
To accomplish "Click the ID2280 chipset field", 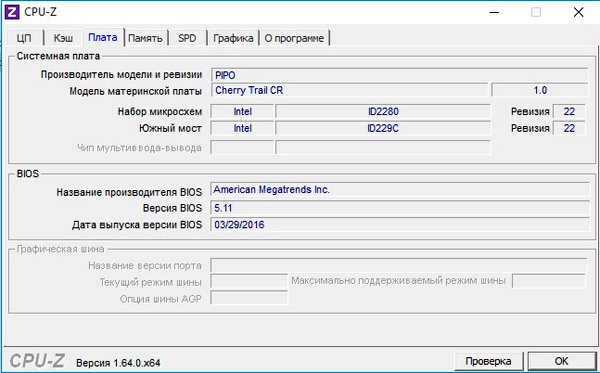I will [383, 112].
